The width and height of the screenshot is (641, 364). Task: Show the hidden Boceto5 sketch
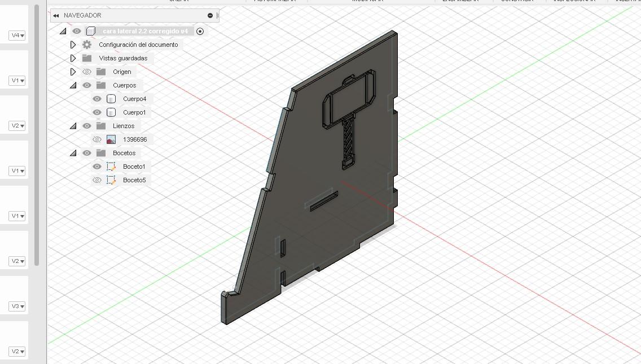(x=96, y=180)
